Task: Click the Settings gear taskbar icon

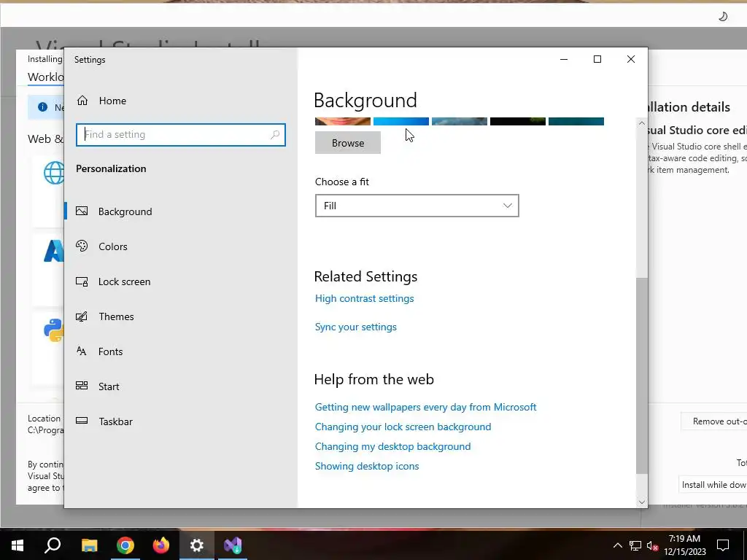Action: (x=197, y=545)
